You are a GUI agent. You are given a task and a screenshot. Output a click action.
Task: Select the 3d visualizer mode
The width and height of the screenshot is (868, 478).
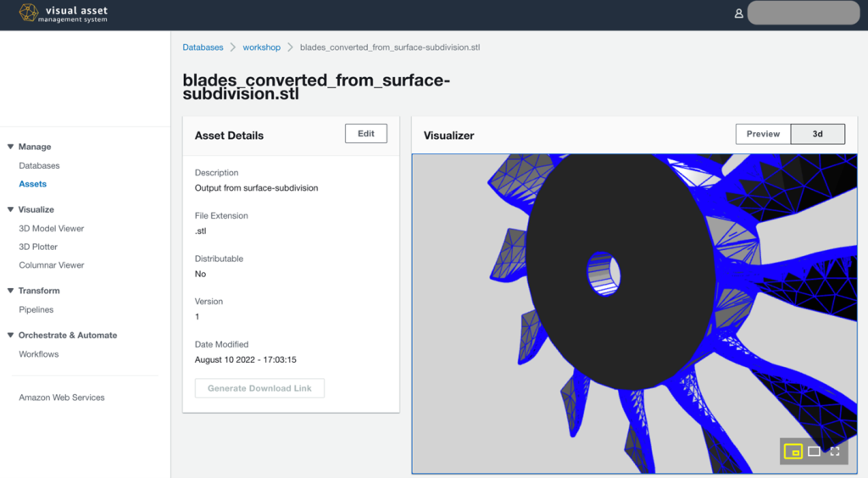coord(818,134)
